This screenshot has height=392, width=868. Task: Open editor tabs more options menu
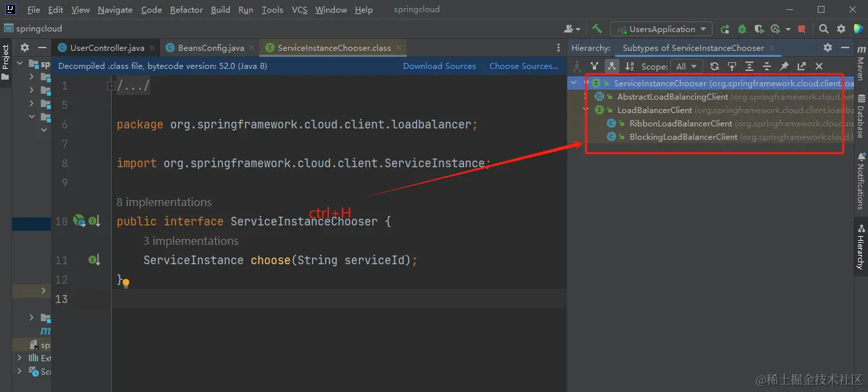click(559, 47)
